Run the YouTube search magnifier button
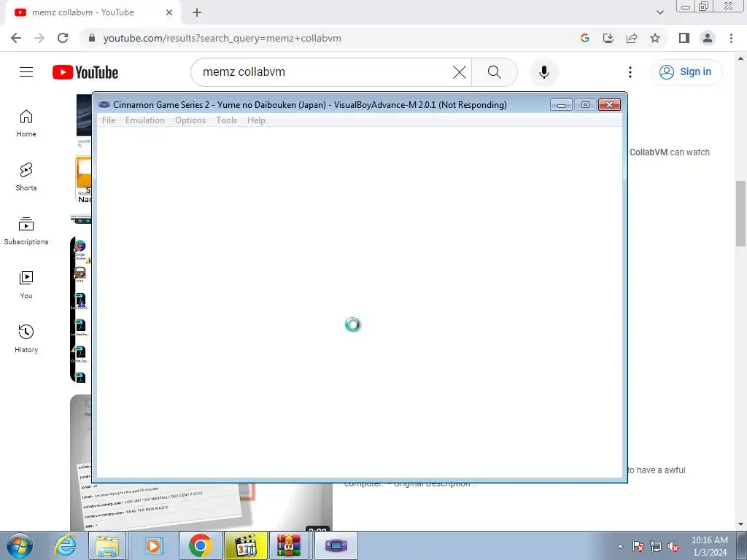747x560 pixels. (x=495, y=72)
